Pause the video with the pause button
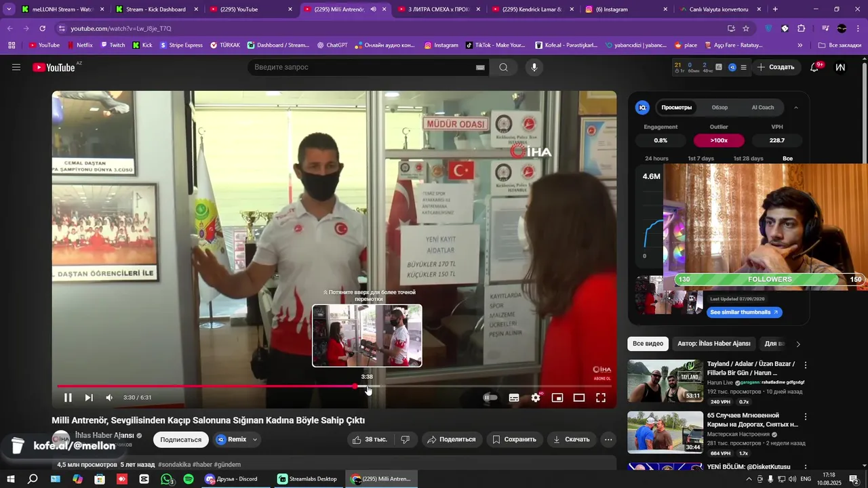The image size is (868, 488). pos(68,398)
